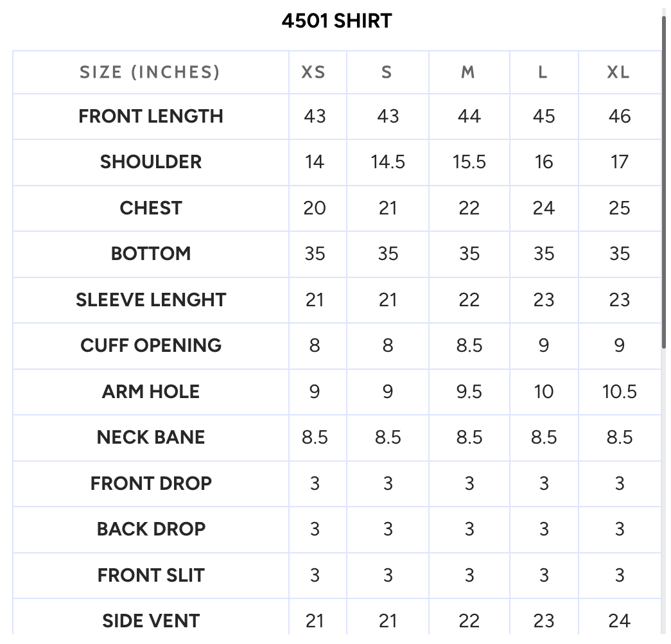Click the SIDE VENT value 24 for XL

click(619, 621)
